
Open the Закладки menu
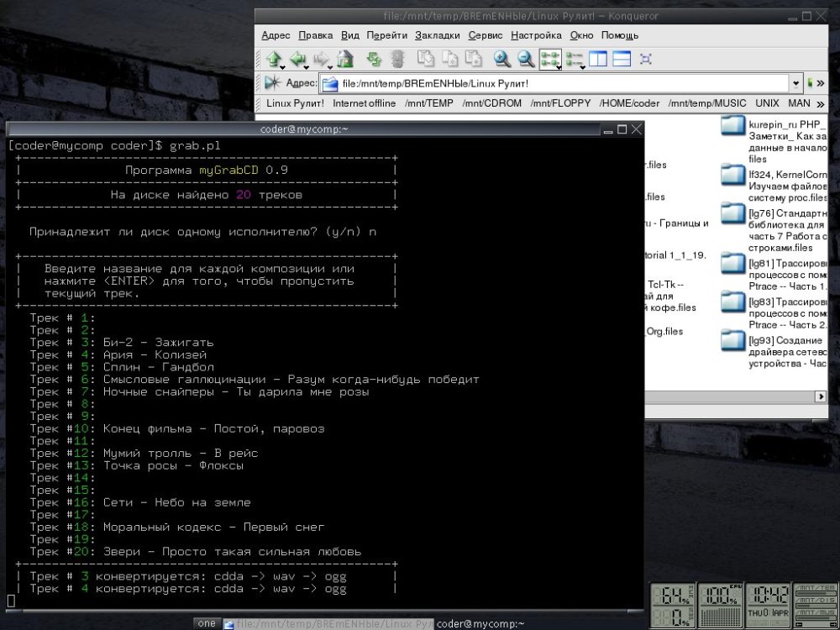pos(437,35)
